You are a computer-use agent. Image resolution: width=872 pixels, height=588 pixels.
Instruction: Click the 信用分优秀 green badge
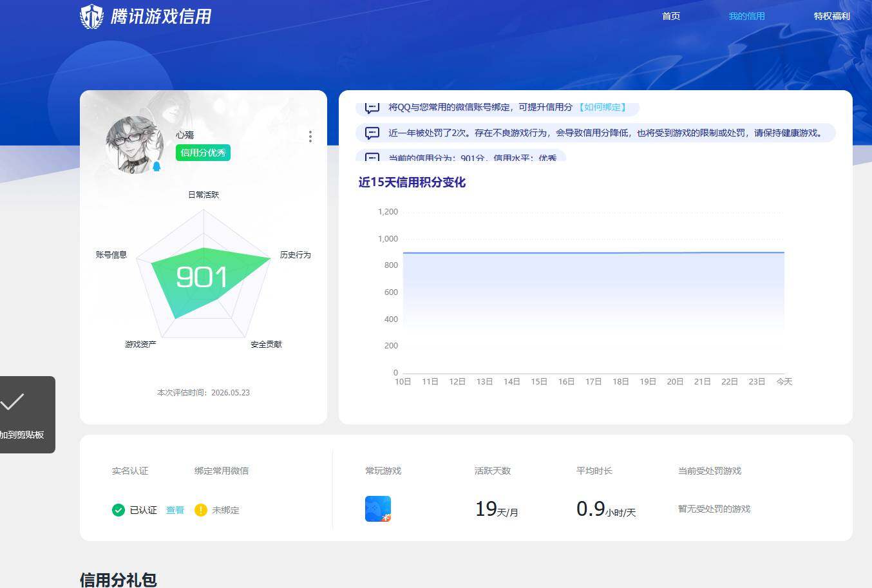[x=203, y=153]
